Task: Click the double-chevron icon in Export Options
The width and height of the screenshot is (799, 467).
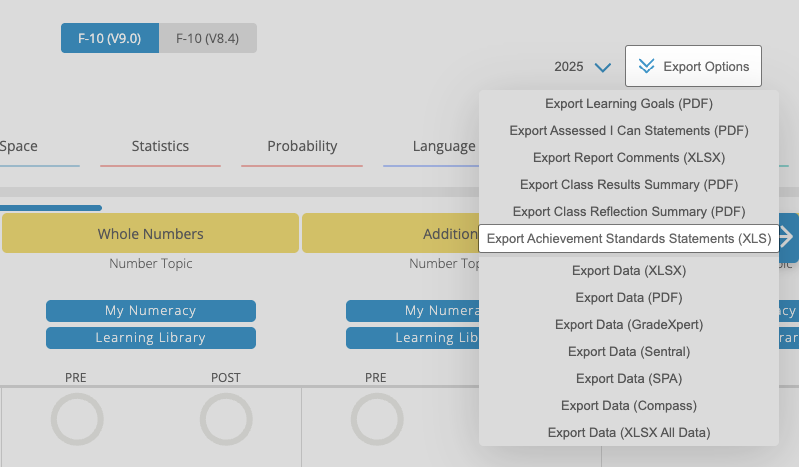Action: point(646,66)
